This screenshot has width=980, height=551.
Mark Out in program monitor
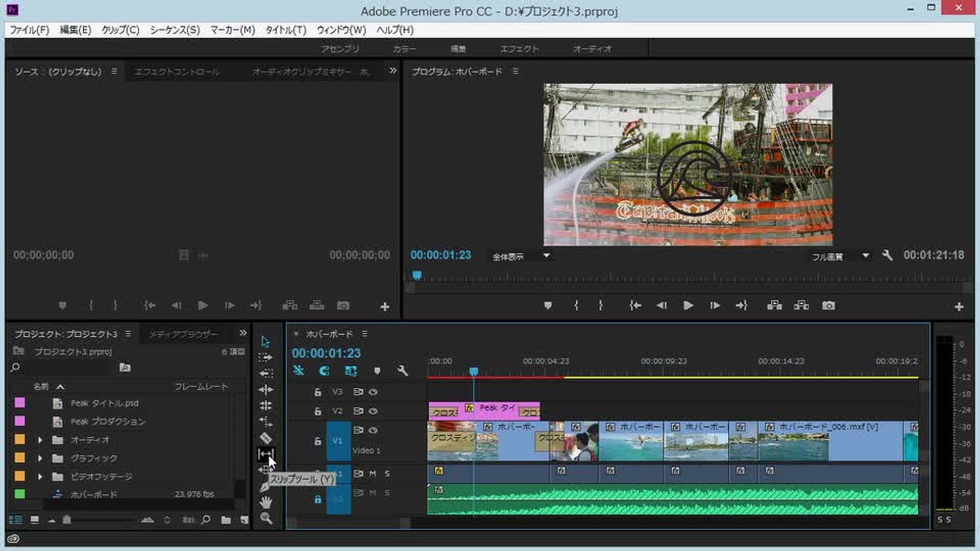[601, 306]
